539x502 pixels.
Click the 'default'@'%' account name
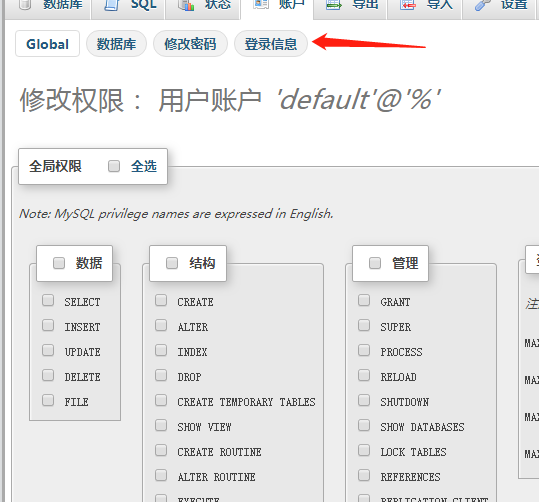359,100
